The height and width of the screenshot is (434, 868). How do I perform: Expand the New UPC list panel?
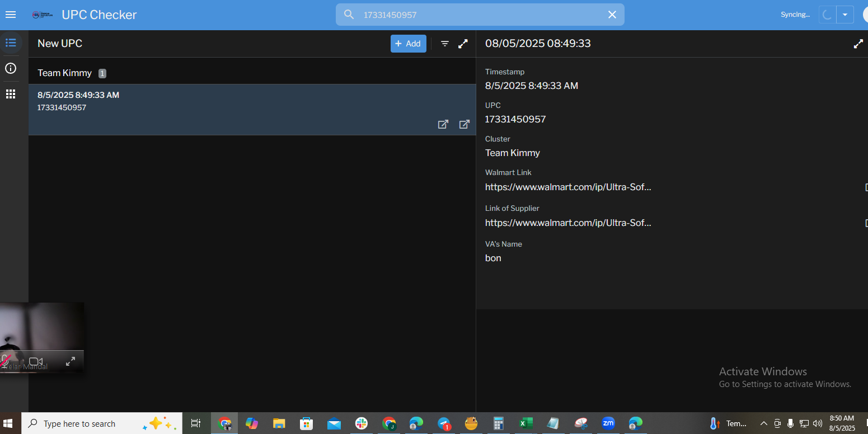[x=463, y=44]
